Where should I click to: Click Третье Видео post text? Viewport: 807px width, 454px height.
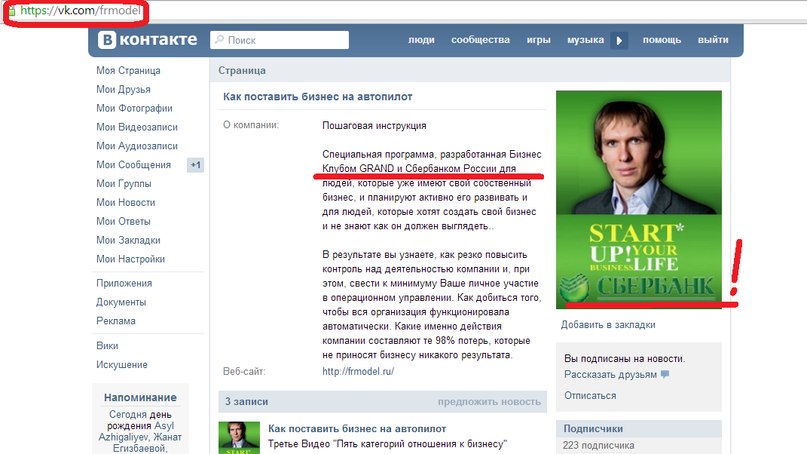click(x=387, y=444)
